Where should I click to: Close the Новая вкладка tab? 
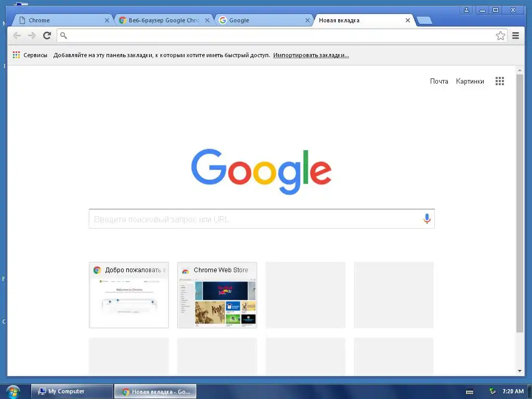(x=408, y=20)
